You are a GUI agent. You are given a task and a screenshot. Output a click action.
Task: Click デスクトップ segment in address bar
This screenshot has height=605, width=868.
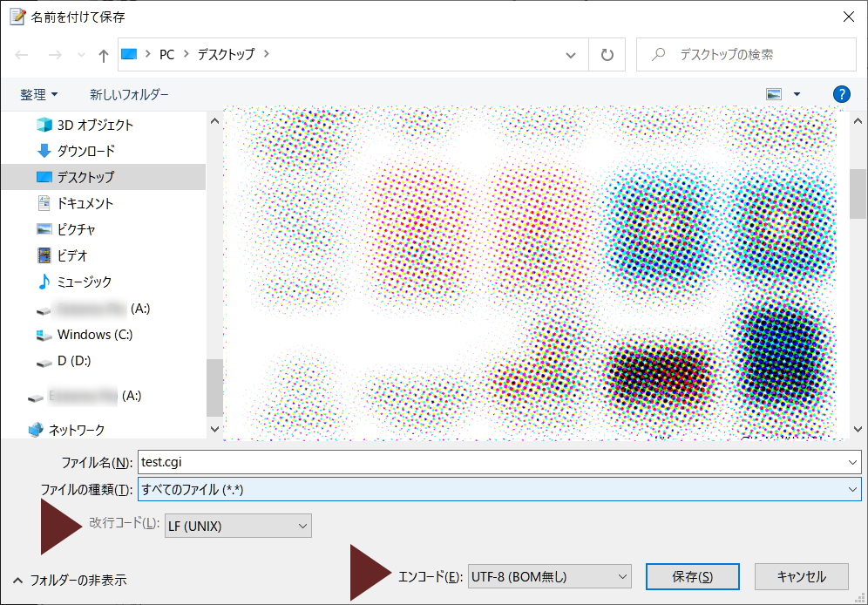pyautogui.click(x=226, y=54)
